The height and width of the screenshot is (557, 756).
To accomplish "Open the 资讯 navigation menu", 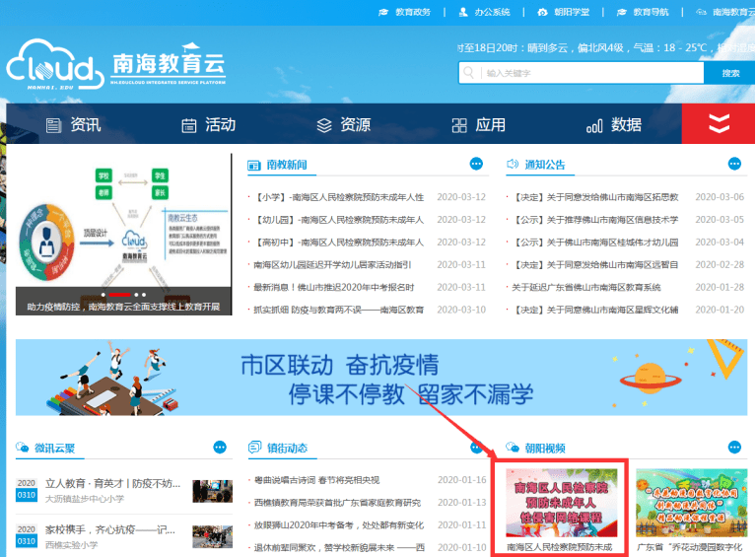I will [73, 125].
